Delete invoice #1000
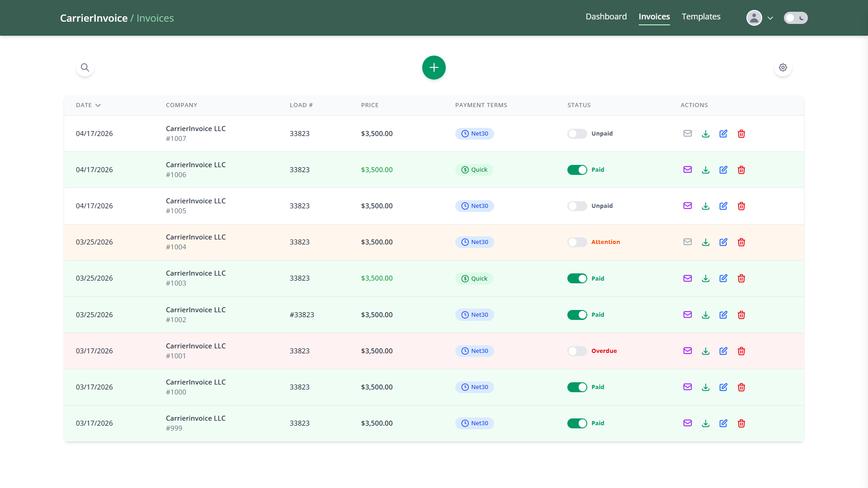This screenshot has width=868, height=488. pos(741,387)
